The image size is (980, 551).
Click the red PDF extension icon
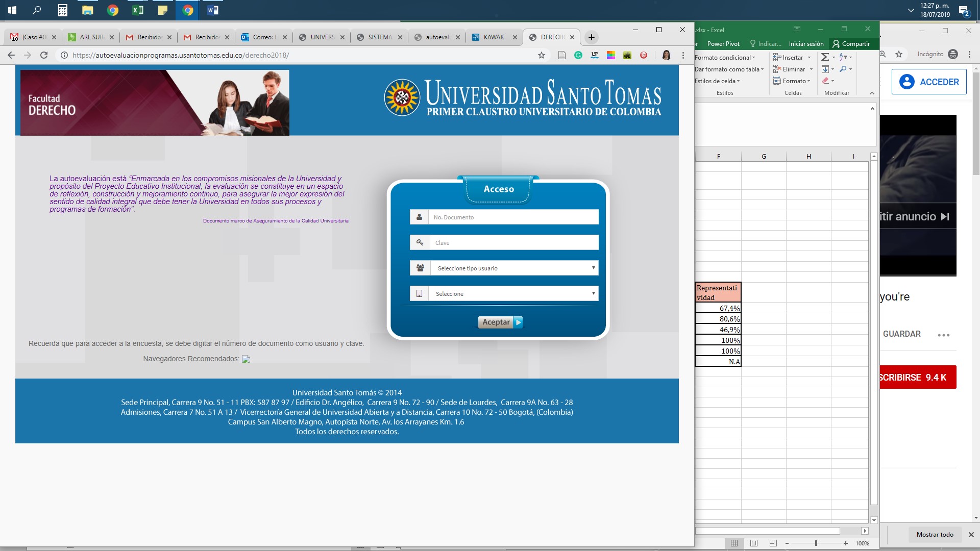[x=644, y=55]
